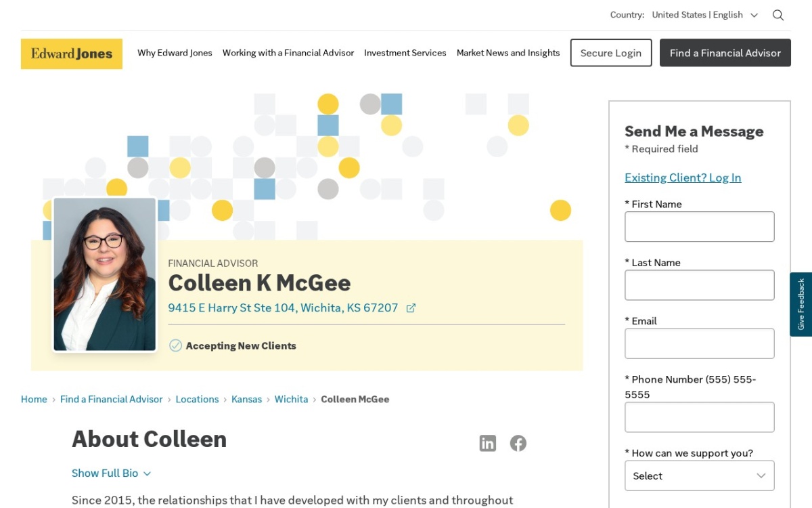Expand Show Full Bio
This screenshot has width=812, height=508.
[x=112, y=473]
